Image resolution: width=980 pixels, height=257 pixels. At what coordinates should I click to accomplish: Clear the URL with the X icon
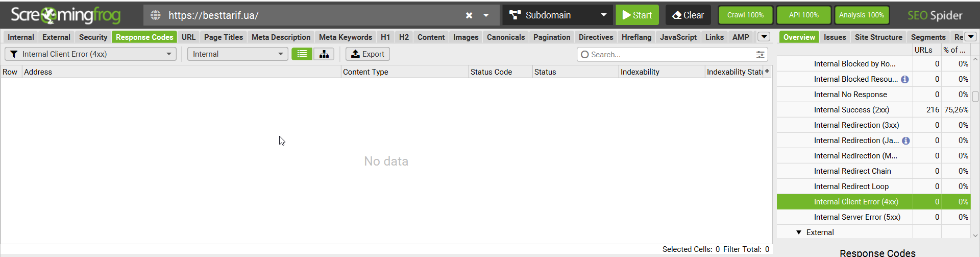pos(469,15)
